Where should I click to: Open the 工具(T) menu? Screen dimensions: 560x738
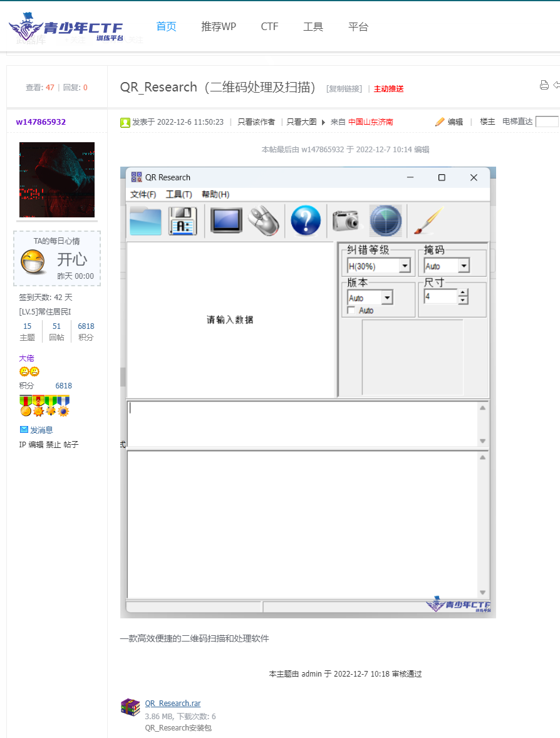point(179,194)
